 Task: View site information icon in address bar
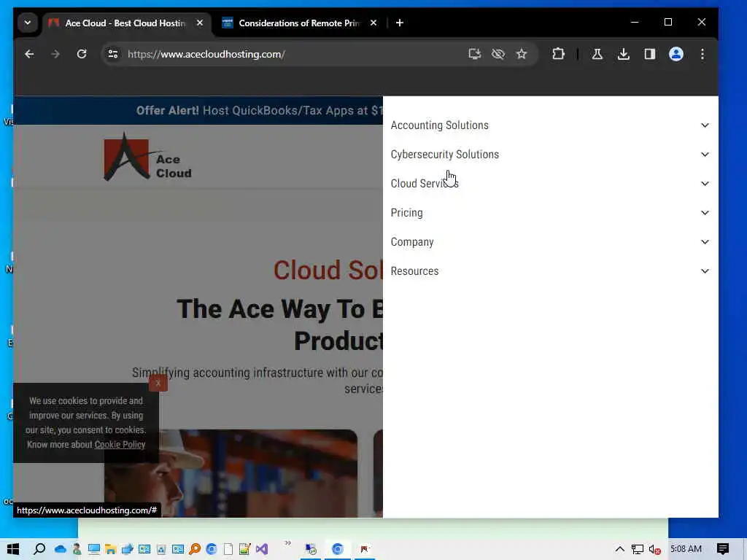coord(113,54)
